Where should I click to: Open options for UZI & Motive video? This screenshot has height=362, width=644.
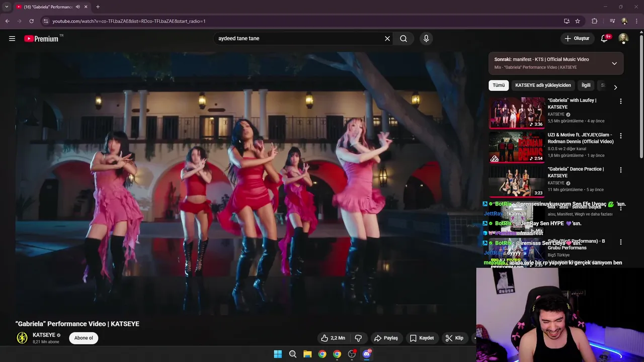coord(621,136)
